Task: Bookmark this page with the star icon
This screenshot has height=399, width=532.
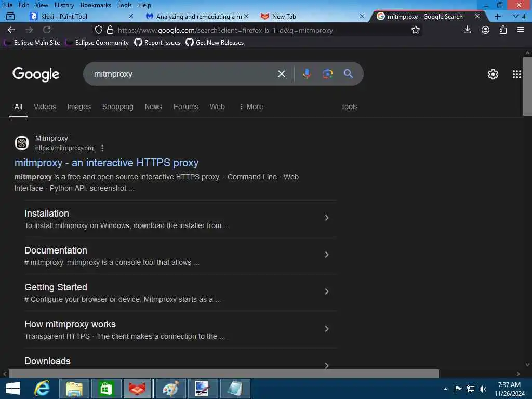Action: click(416, 30)
